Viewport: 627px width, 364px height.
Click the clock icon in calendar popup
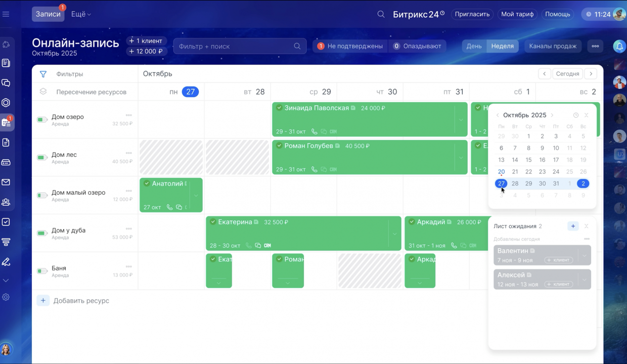click(576, 115)
